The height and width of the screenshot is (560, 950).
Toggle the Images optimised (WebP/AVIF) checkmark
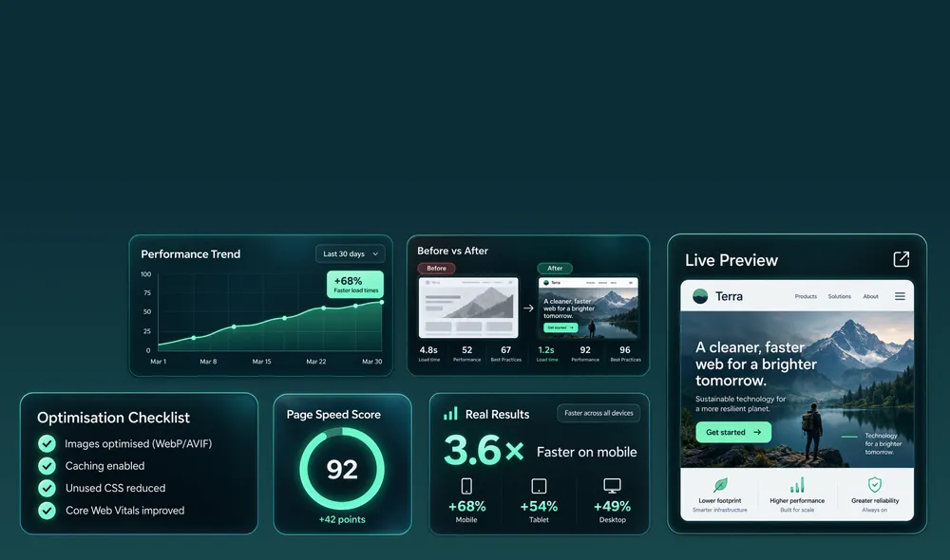(47, 444)
